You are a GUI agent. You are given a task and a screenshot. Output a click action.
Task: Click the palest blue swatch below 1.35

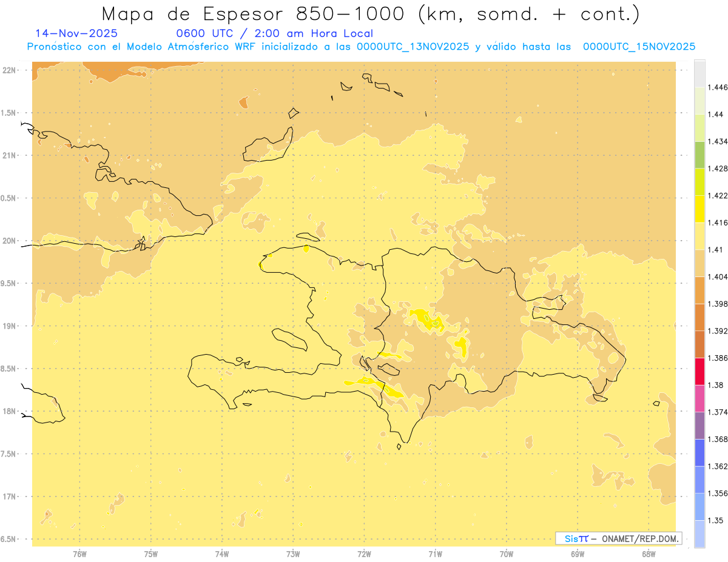[699, 534]
